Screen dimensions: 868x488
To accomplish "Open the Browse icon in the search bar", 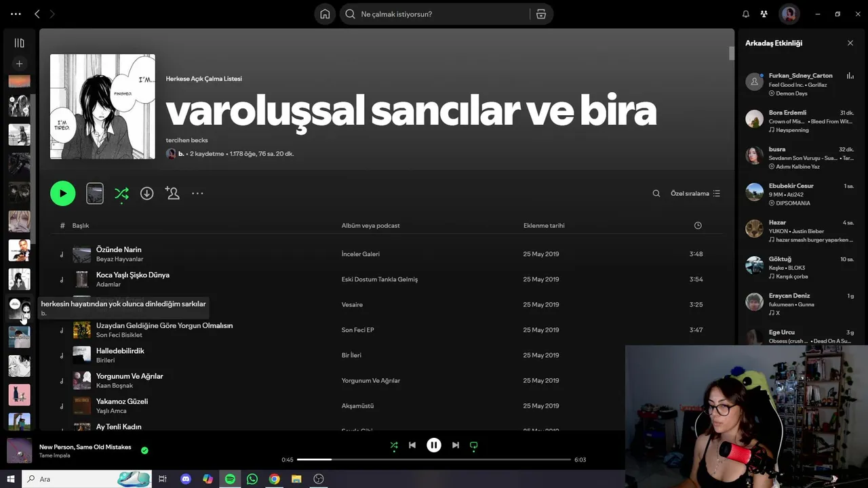I will point(540,14).
